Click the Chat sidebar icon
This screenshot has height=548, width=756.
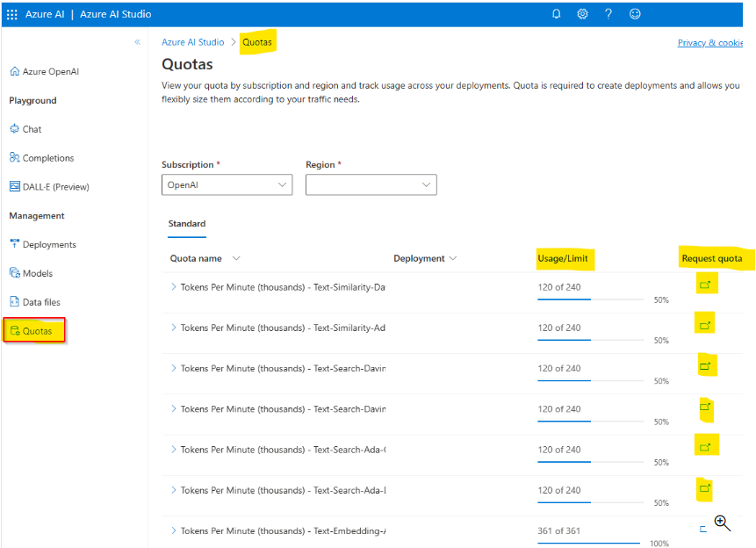[x=14, y=129]
